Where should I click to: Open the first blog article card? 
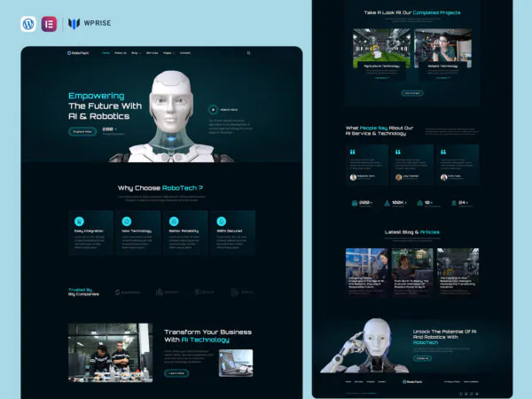pos(366,273)
